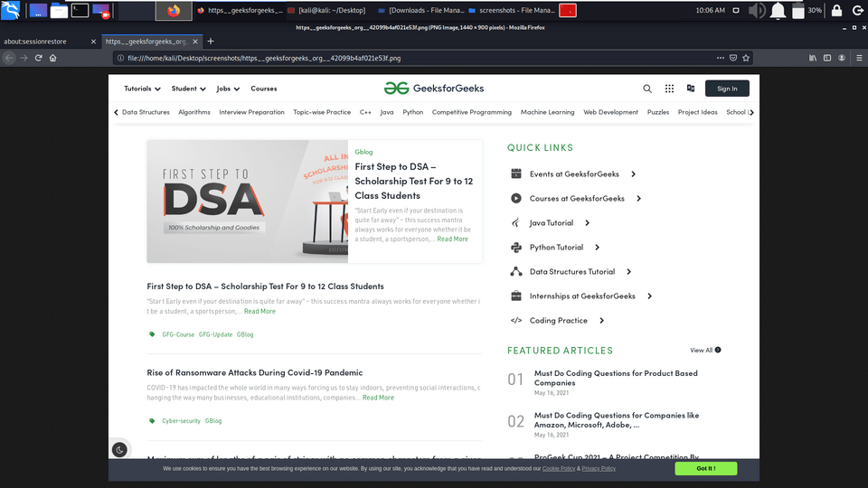Switch to Downloads File Manager taskbar window

tap(420, 11)
